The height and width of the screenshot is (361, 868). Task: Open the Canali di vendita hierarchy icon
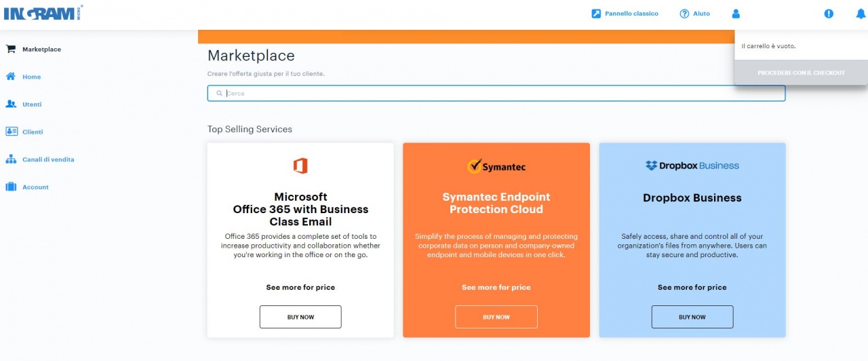coord(11,159)
